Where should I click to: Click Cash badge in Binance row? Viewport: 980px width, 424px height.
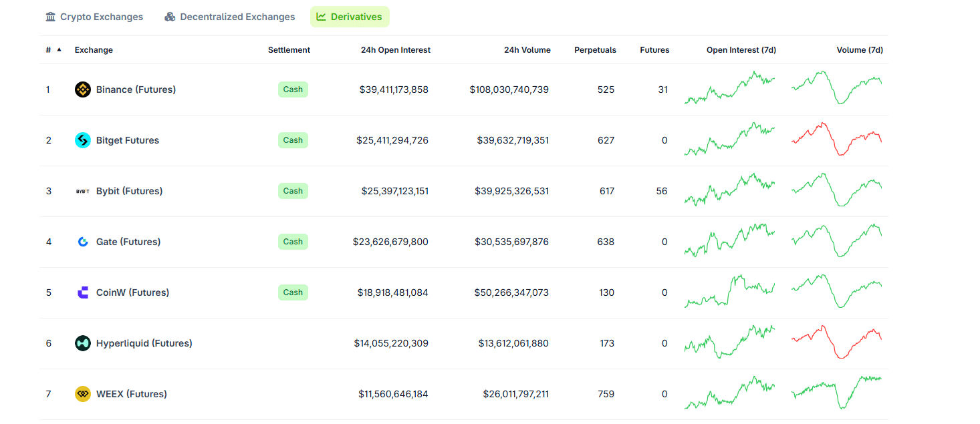point(293,89)
